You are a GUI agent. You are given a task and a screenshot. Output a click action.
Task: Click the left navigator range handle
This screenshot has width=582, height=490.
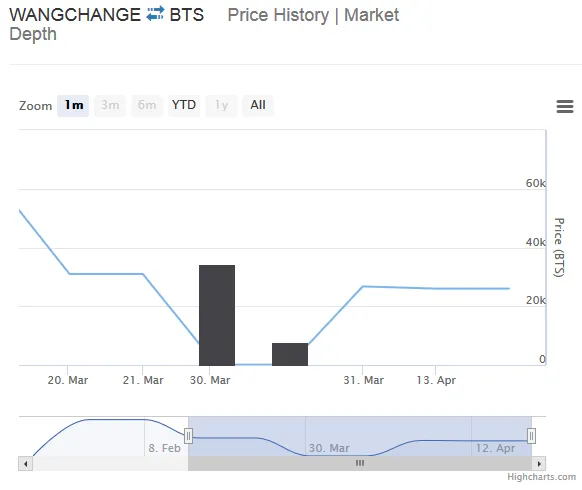[189, 436]
